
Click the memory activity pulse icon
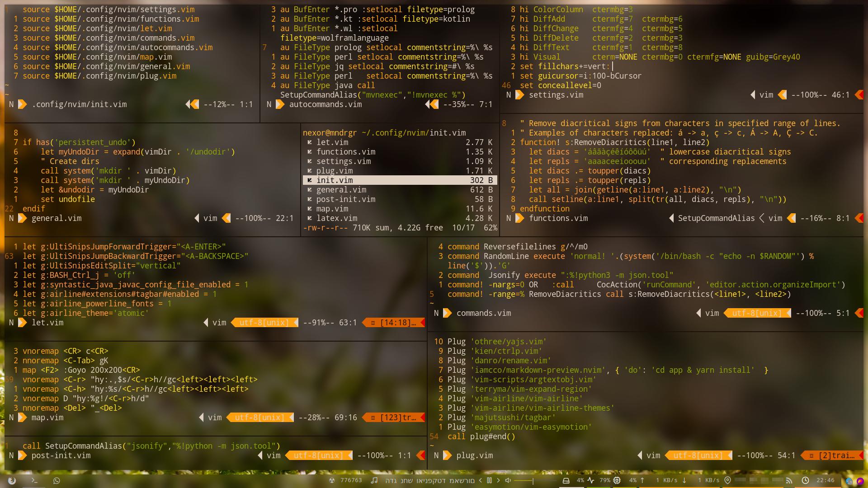[591, 481]
